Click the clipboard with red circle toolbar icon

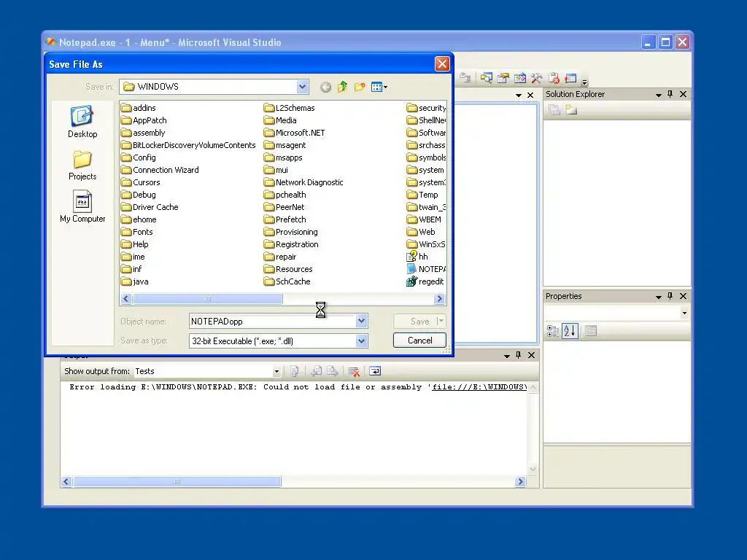[554, 78]
